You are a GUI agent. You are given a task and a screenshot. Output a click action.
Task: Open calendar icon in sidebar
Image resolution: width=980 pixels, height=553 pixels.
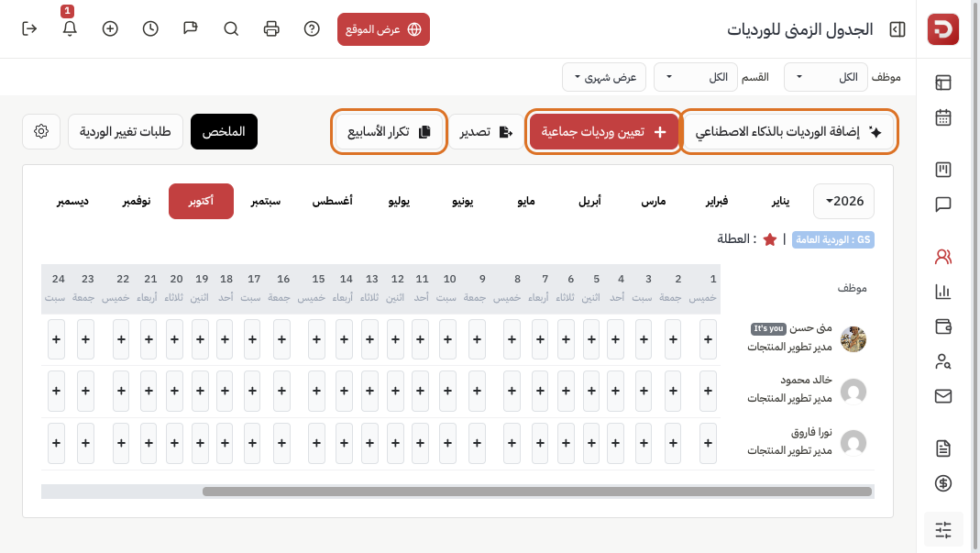(943, 117)
